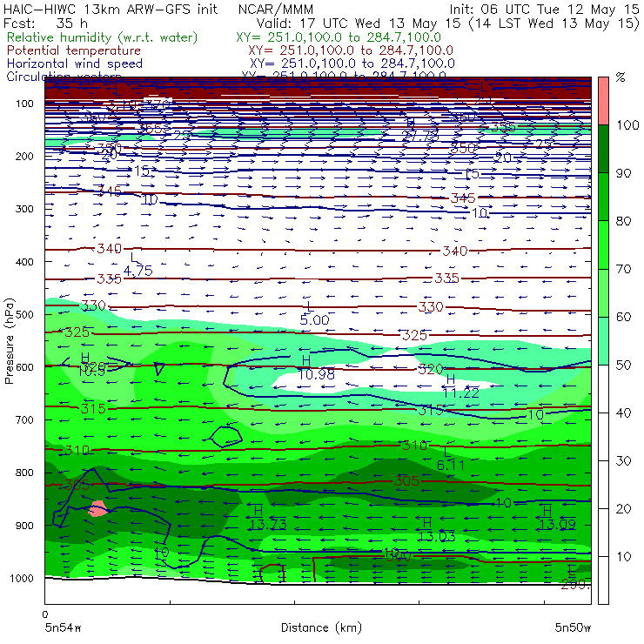Click the 'Distance (km)' axis title
This screenshot has height=644, width=644.
pyautogui.click(x=321, y=627)
